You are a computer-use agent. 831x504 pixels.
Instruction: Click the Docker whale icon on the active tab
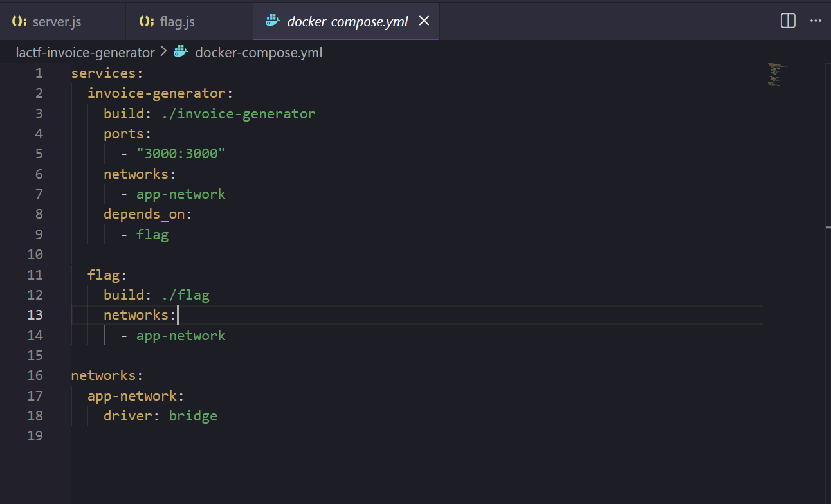(273, 21)
